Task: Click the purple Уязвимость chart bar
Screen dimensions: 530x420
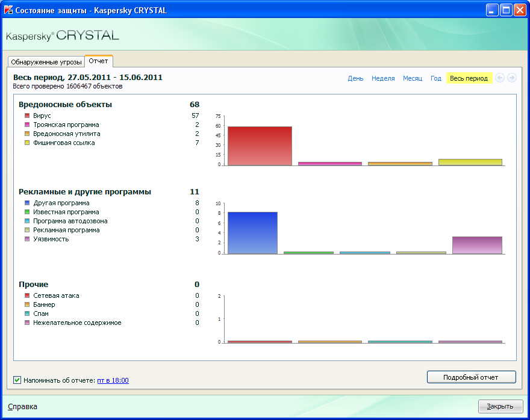Action: [477, 245]
